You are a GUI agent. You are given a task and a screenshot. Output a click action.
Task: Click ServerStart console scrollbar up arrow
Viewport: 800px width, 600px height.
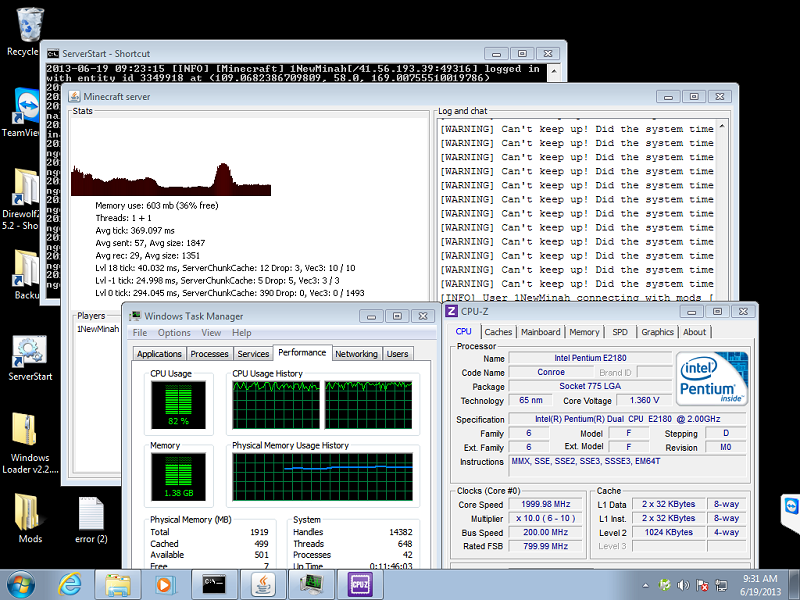554,70
